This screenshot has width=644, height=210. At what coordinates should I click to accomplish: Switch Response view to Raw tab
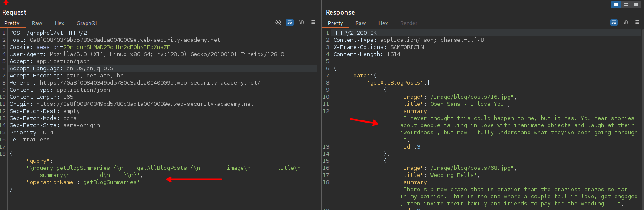click(x=360, y=23)
